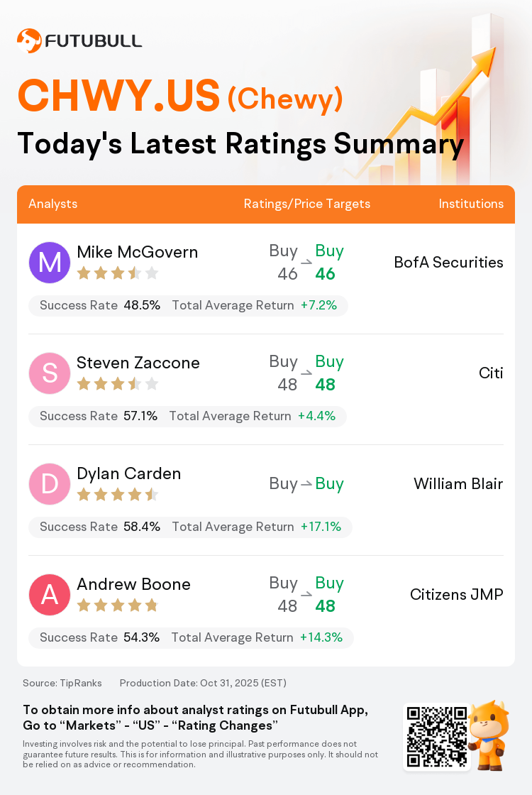Click Steven Zaccone's success rate pill
532x795 pixels.
(99, 416)
